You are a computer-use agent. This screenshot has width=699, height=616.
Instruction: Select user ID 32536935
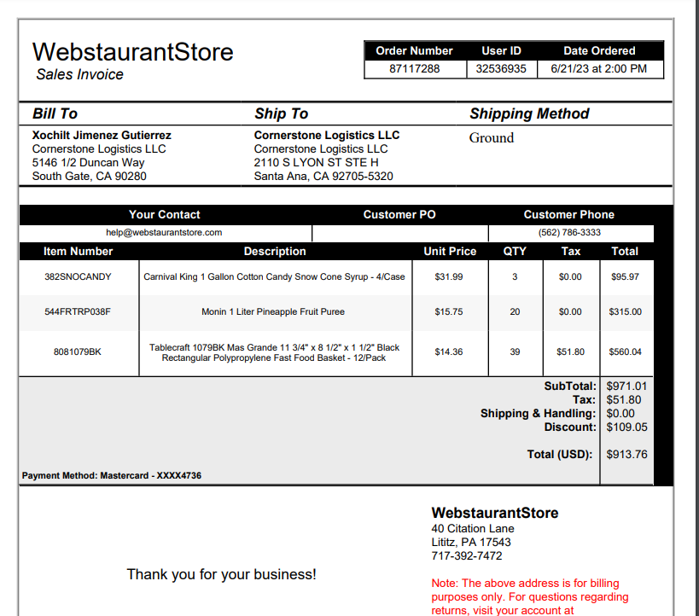coord(501,68)
